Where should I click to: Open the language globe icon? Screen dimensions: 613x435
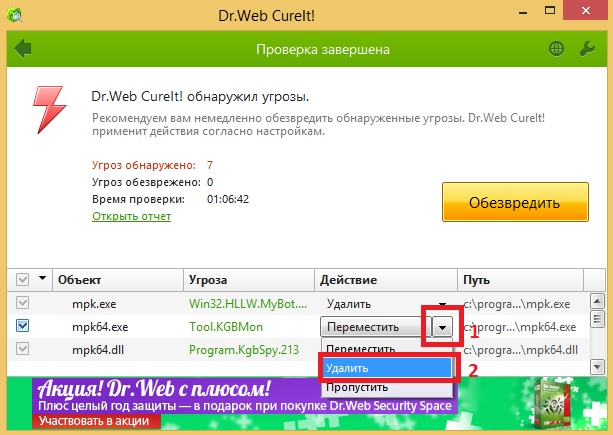556,49
